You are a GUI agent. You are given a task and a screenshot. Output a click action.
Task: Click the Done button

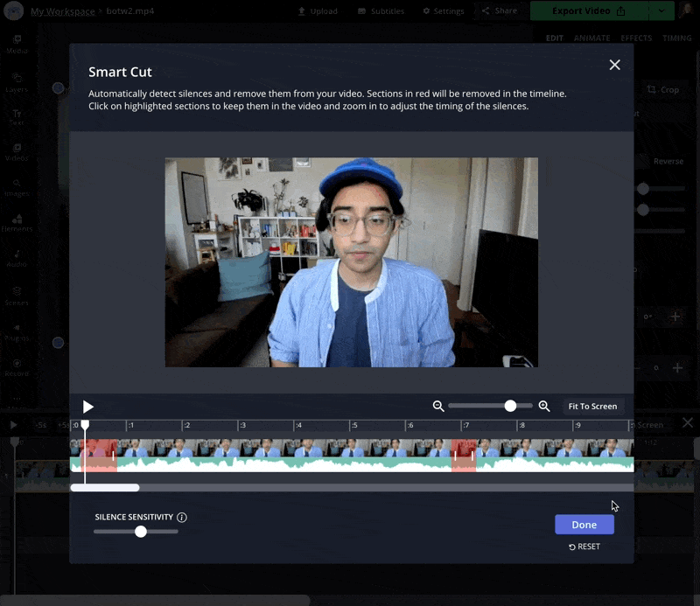pyautogui.click(x=584, y=525)
